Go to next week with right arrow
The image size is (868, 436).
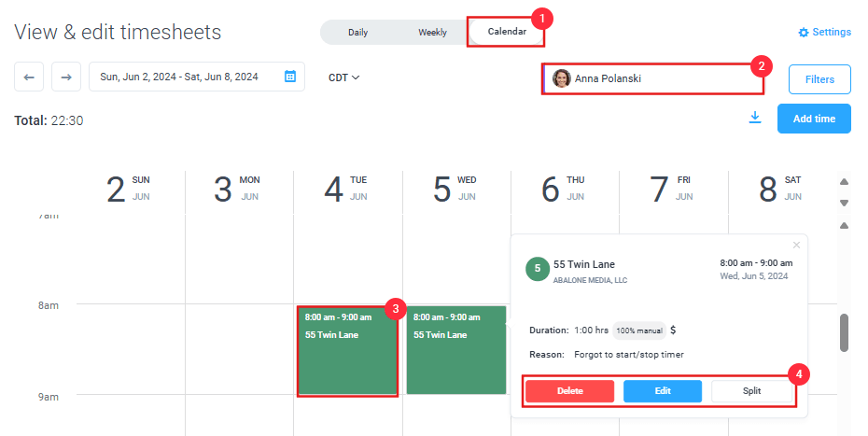[x=66, y=77]
